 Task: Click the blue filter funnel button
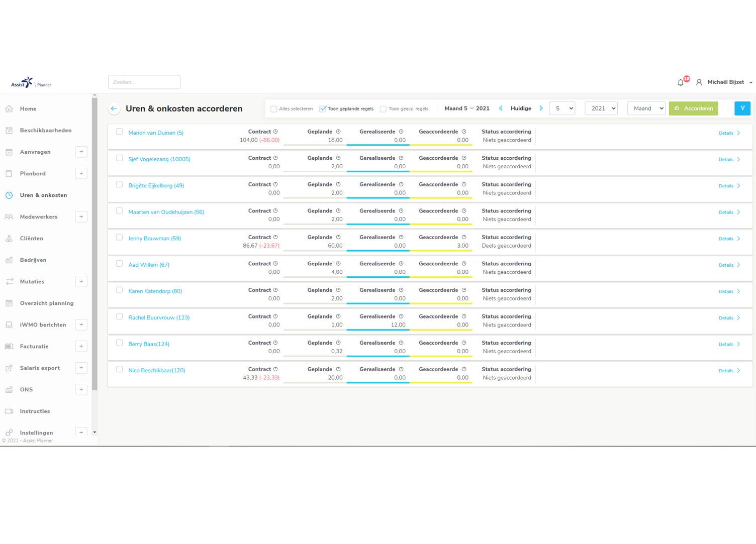[x=742, y=108]
